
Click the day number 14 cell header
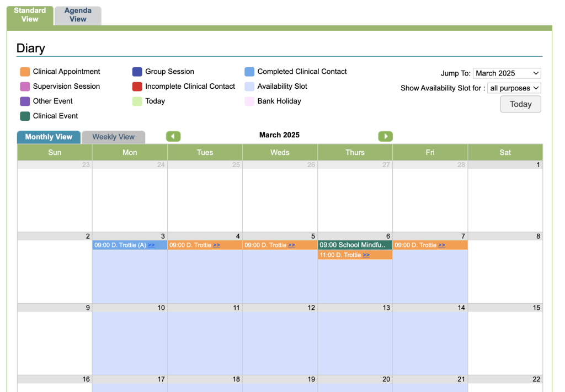tap(430, 308)
